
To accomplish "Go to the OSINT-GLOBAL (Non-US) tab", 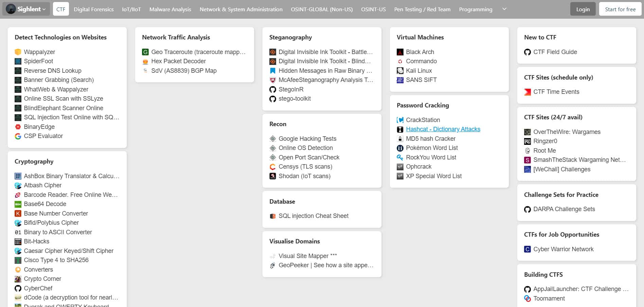I will click(x=322, y=9).
